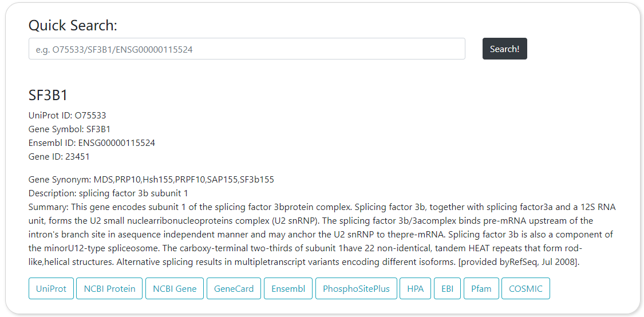Click the Description splicing factor line
644x317 pixels.
108,193
